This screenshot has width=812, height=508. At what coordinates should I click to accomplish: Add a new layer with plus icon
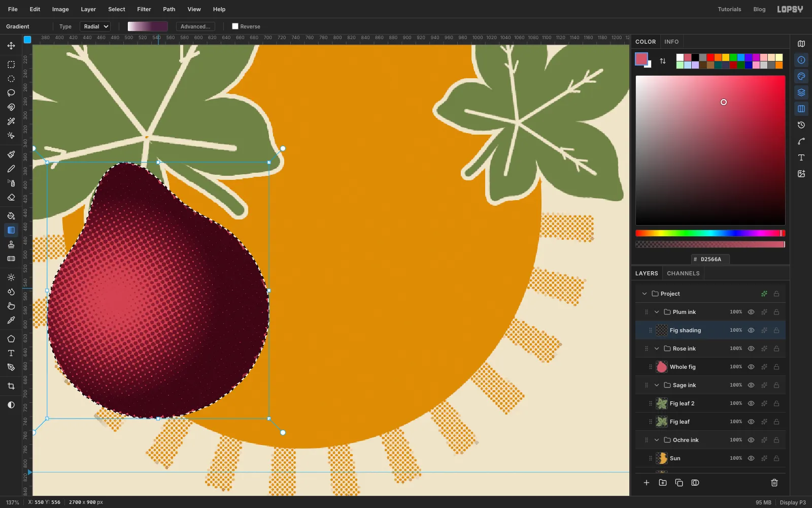[x=647, y=483]
